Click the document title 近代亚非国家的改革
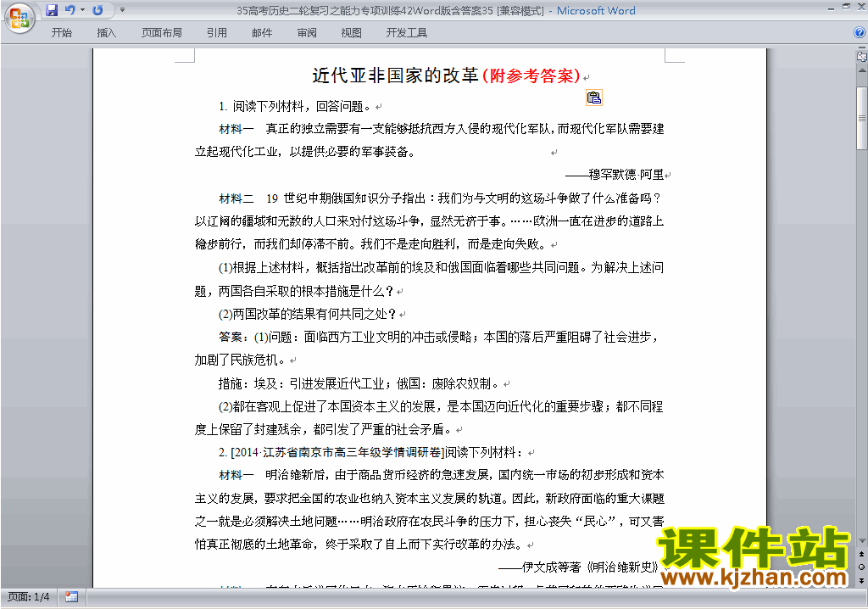The image size is (868, 609). [395, 75]
